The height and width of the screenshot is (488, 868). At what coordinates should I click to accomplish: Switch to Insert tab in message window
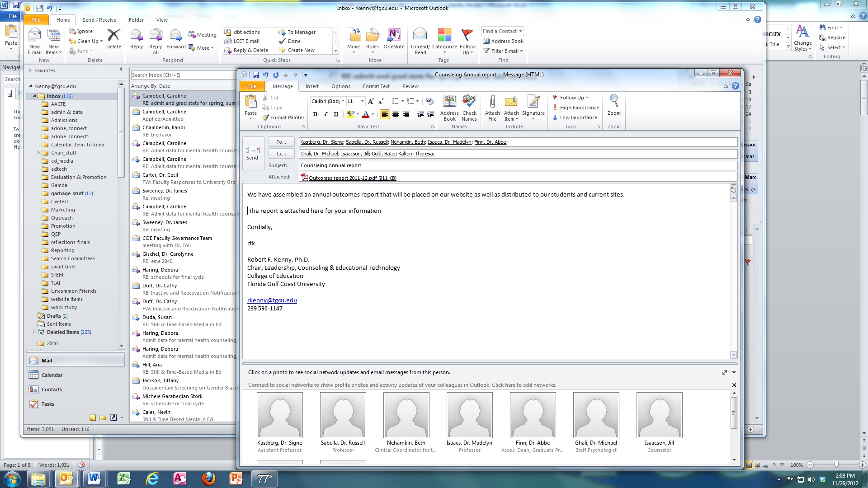click(311, 86)
